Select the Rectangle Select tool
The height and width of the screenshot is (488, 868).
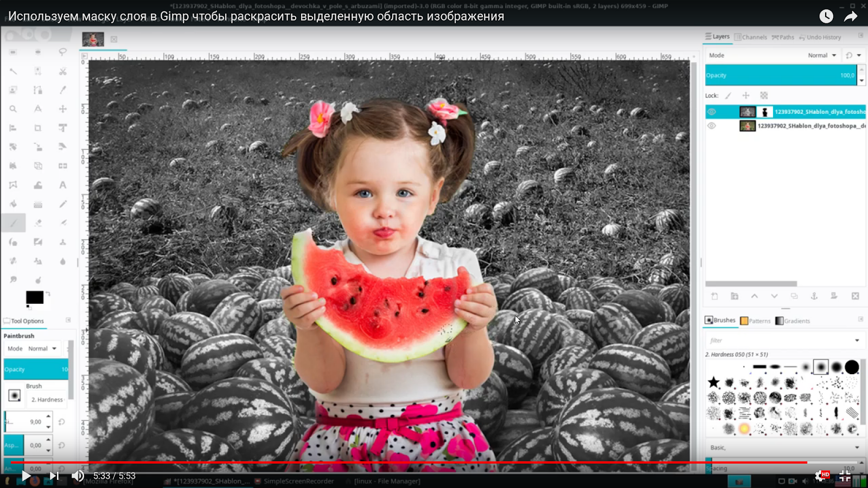(13, 52)
